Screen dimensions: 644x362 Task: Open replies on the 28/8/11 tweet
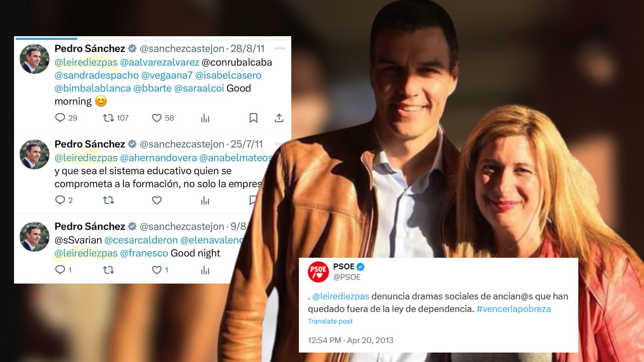(x=66, y=118)
